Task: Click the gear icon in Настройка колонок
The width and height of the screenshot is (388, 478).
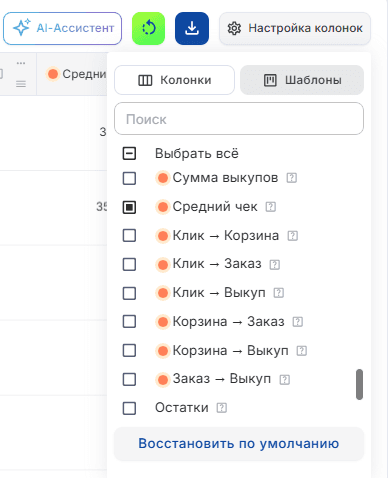Action: coord(234,28)
